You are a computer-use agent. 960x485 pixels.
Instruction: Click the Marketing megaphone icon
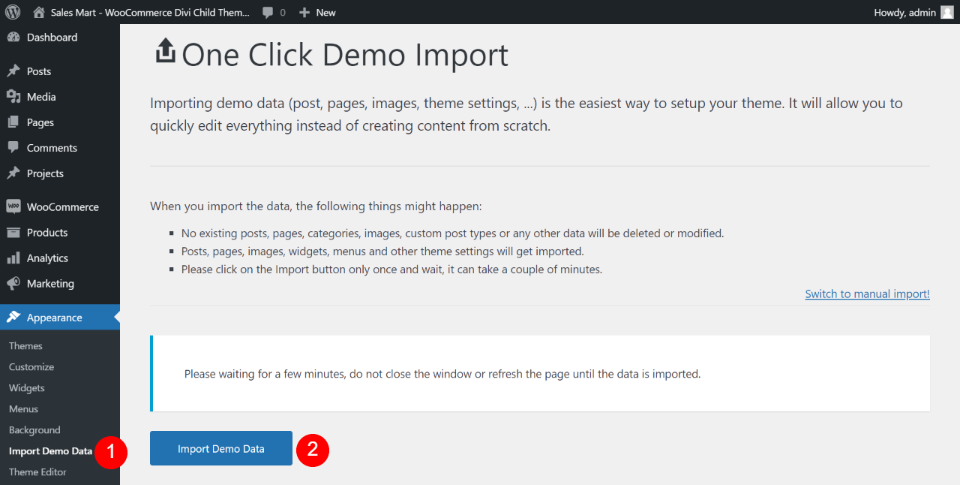(13, 284)
